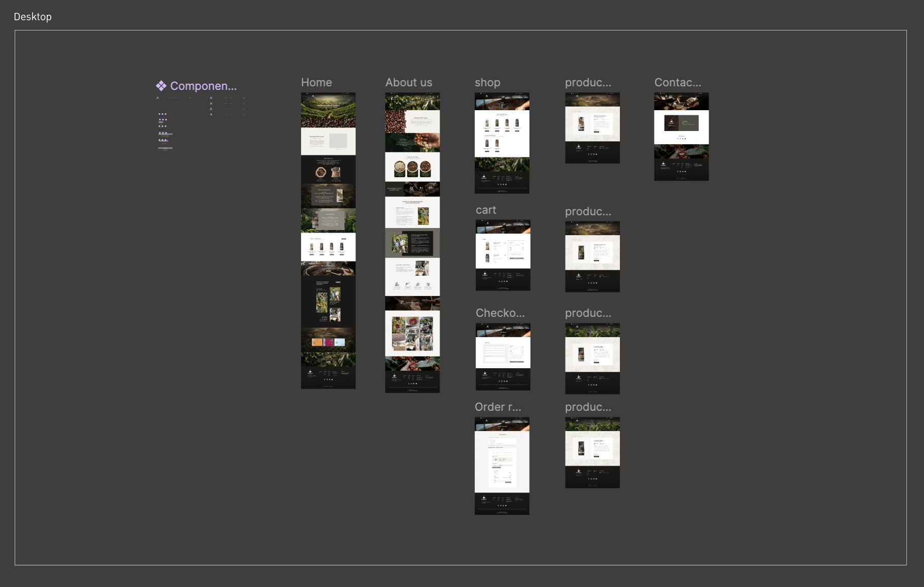
Task: Select the shop page thumbnail
Action: [x=502, y=143]
